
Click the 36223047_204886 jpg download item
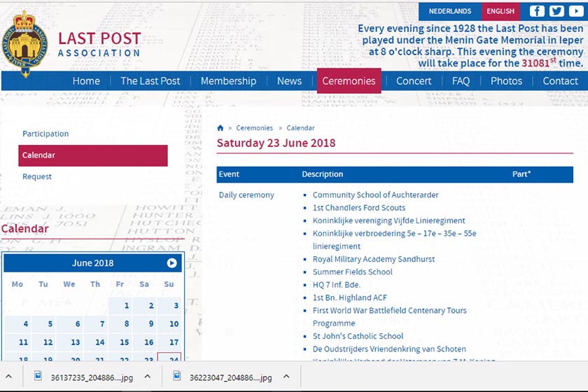pos(230,377)
